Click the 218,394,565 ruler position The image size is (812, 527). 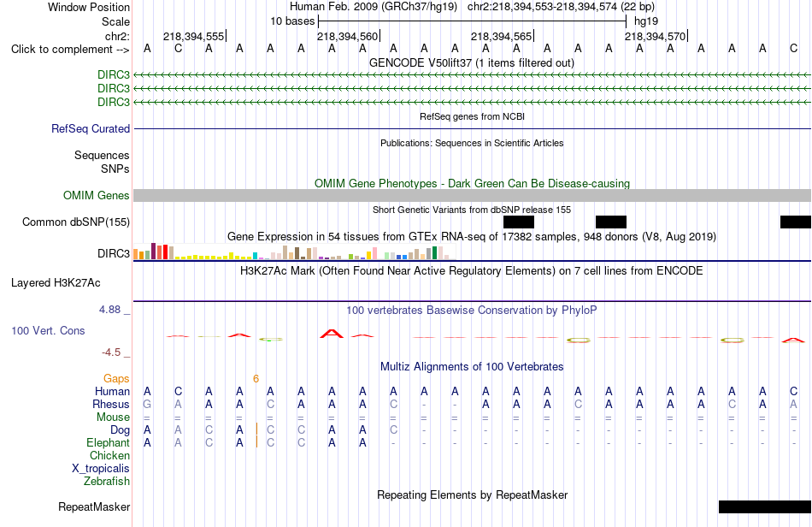pos(501,36)
